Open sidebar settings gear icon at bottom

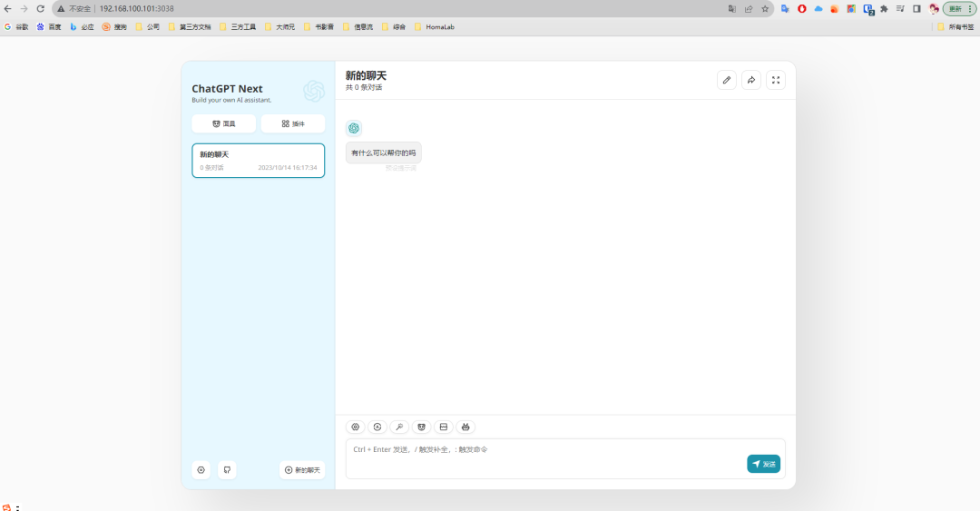coord(201,470)
